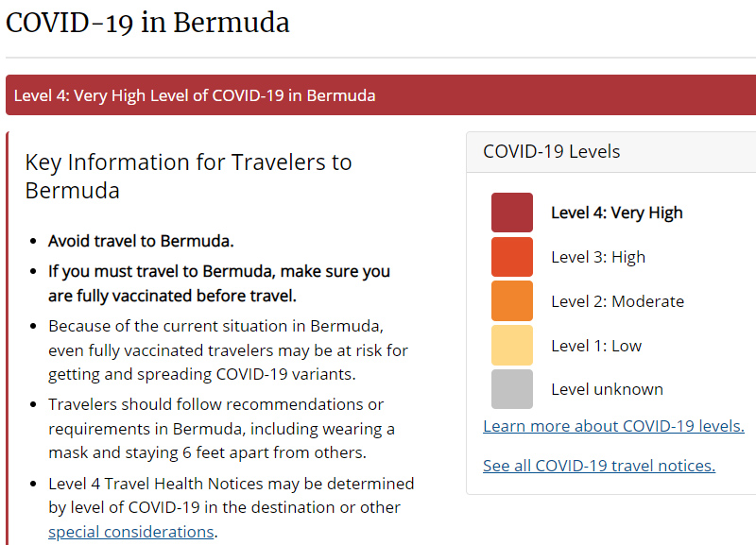The width and height of the screenshot is (756, 545).
Task: Click the red-orange Level 3 swatch
Action: [511, 257]
